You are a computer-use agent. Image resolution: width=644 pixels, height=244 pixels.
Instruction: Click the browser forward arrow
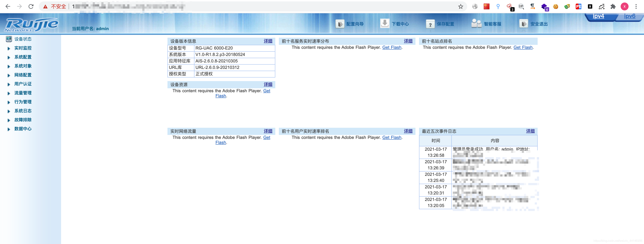pos(19,6)
